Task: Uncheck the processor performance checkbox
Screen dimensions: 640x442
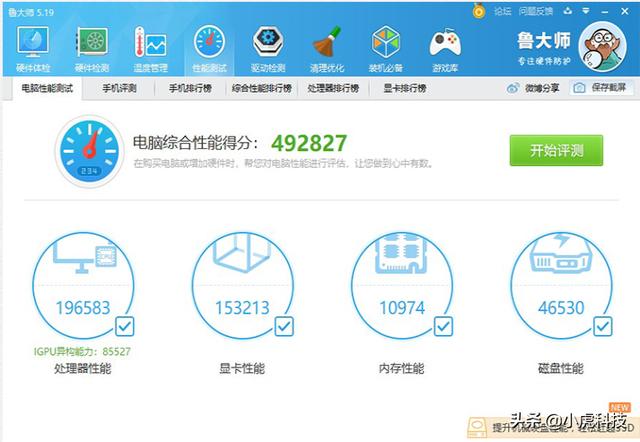Action: [x=124, y=326]
